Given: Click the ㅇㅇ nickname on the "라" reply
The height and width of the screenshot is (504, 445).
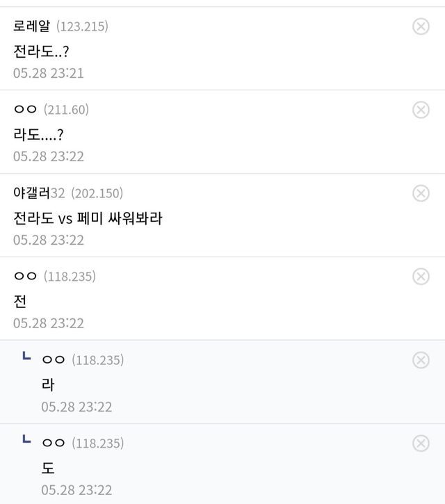Looking at the screenshot, I should (x=54, y=360).
